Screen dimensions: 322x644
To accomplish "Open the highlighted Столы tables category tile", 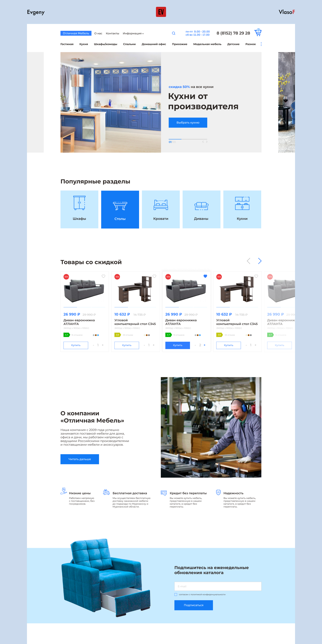I will pyautogui.click(x=120, y=209).
